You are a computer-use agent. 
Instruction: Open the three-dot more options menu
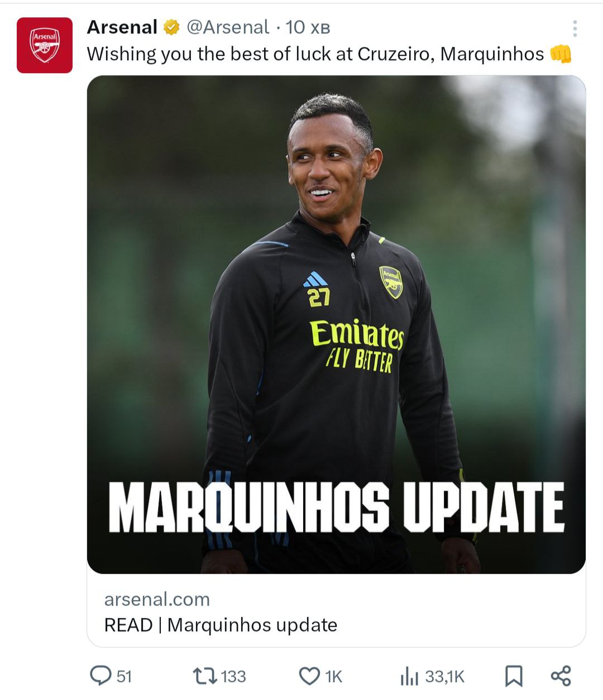575,28
